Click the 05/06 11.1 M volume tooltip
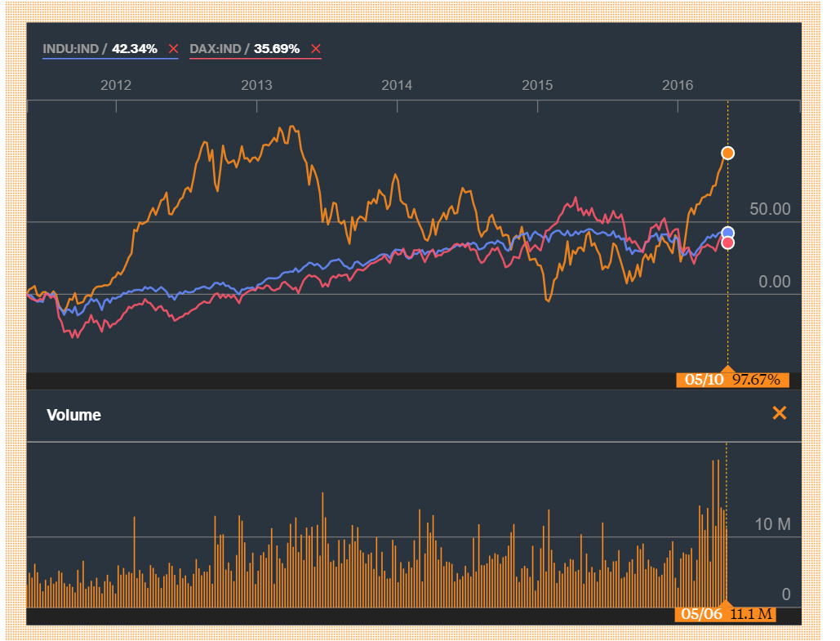 pos(725,615)
